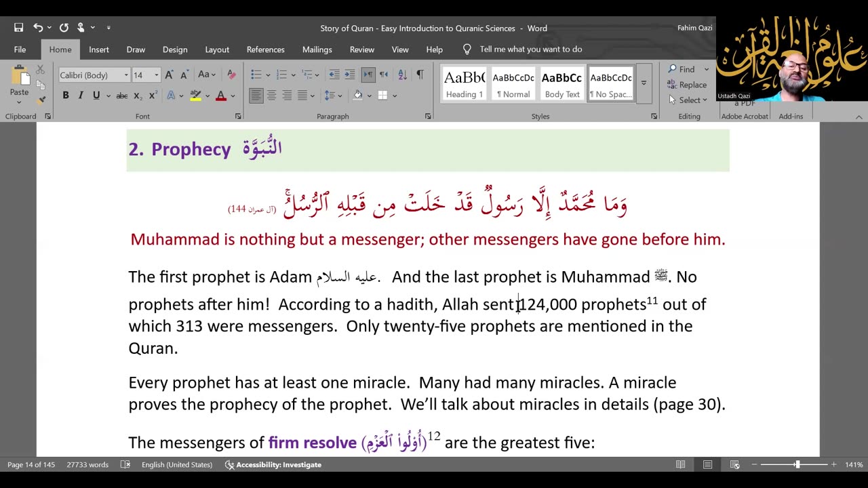The width and height of the screenshot is (868, 488).
Task: Apply superscript formatting
Action: tap(153, 96)
